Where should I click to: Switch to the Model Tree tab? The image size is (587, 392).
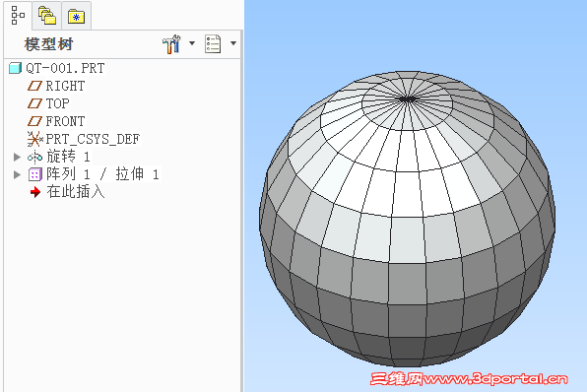click(x=18, y=16)
